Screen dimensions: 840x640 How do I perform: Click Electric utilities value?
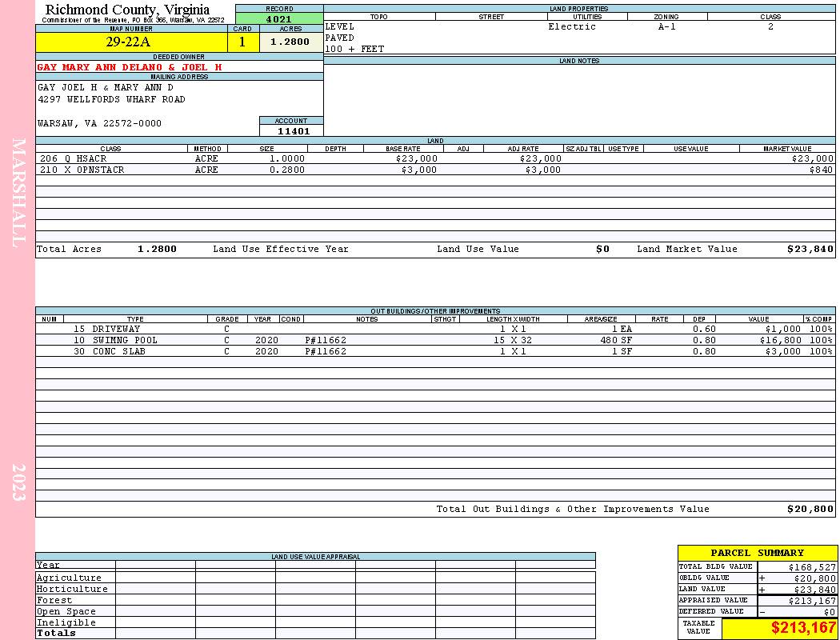(572, 26)
